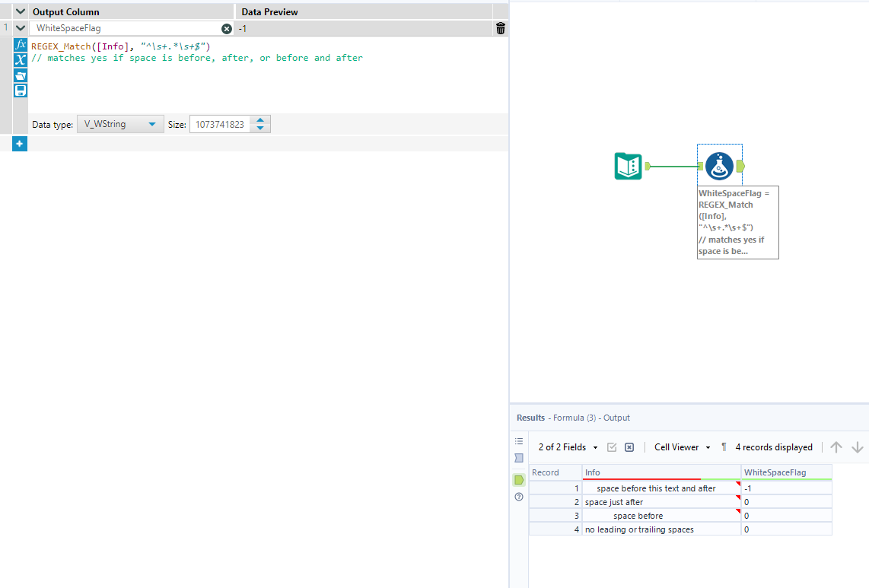Click the select-all fields checkmark icon
The image size is (869, 588).
(x=612, y=447)
